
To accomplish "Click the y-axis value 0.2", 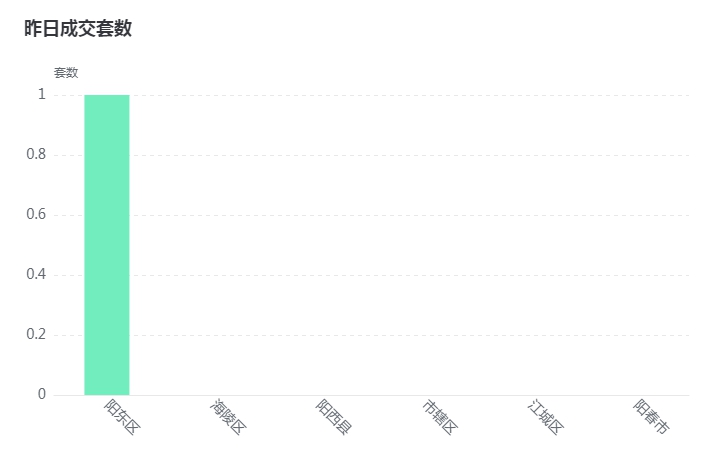I will (x=36, y=334).
